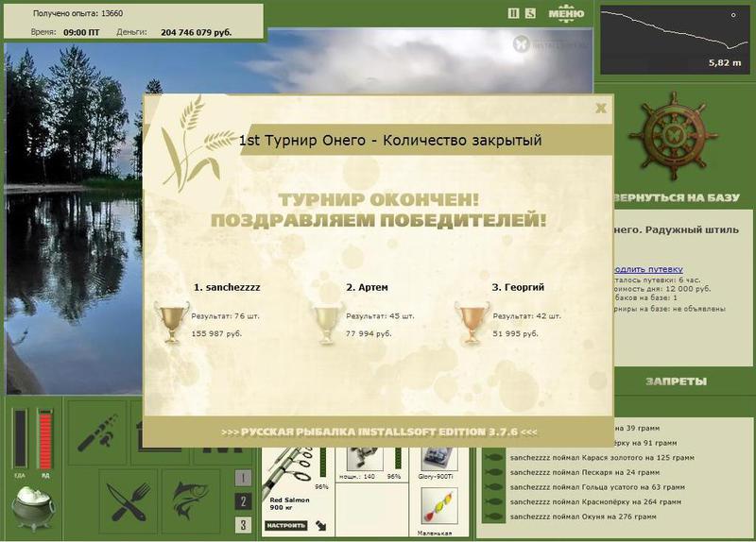756x542 pixels.
Task: Click the prize '51 995 руб.'
Action: pos(515,333)
